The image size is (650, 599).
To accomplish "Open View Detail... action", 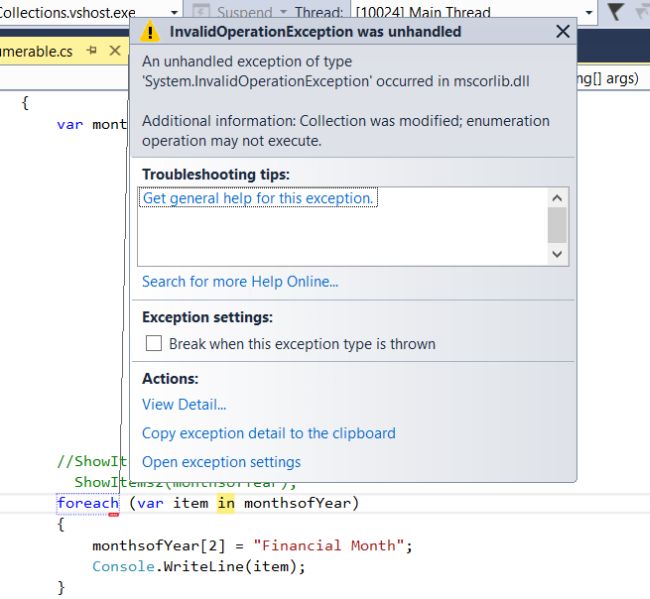I will click(184, 405).
